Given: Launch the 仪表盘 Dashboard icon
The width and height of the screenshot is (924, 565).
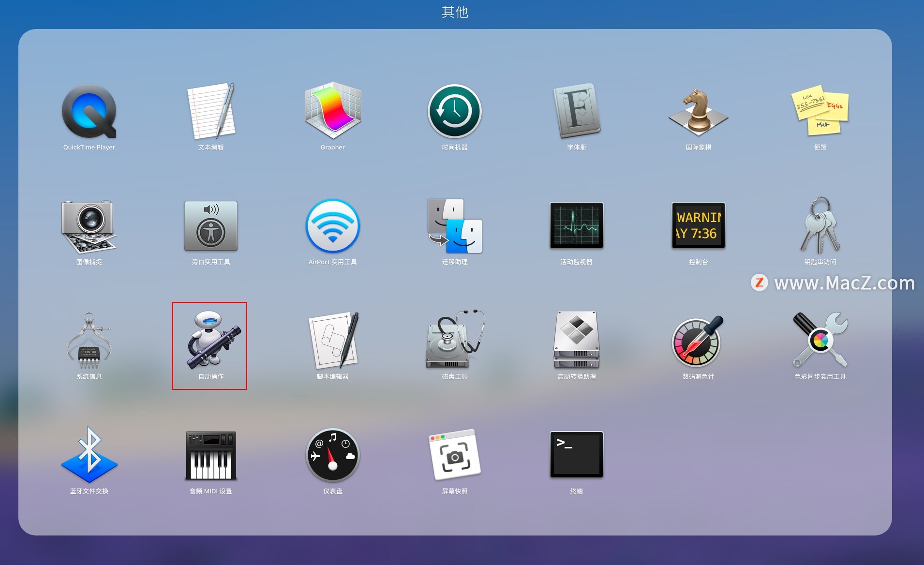Looking at the screenshot, I should (333, 455).
